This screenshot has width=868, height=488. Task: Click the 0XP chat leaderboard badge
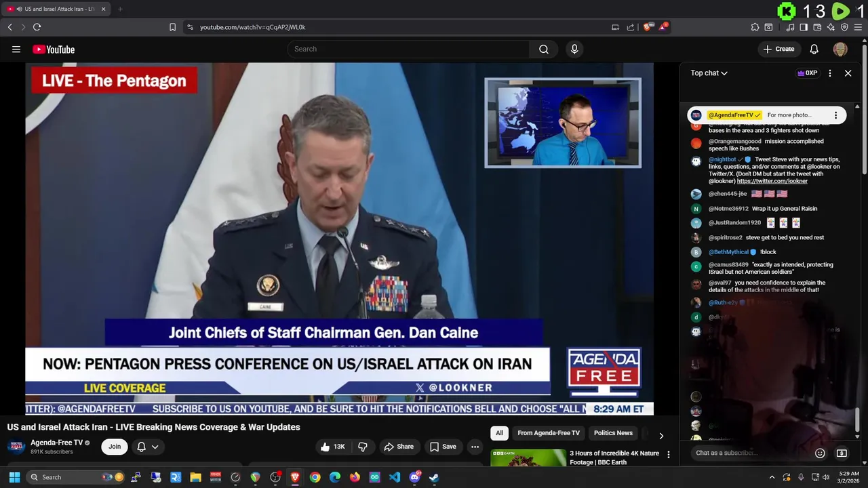[x=807, y=73]
